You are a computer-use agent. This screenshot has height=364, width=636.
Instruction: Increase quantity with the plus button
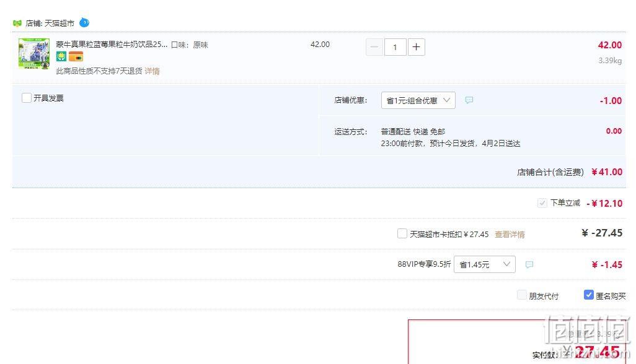pyautogui.click(x=416, y=47)
